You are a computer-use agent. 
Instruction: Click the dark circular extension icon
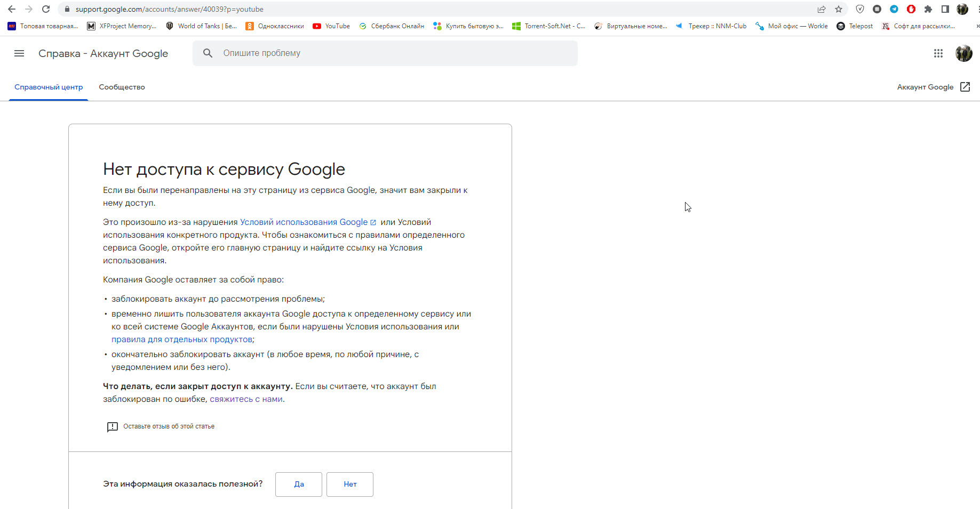coord(877,9)
